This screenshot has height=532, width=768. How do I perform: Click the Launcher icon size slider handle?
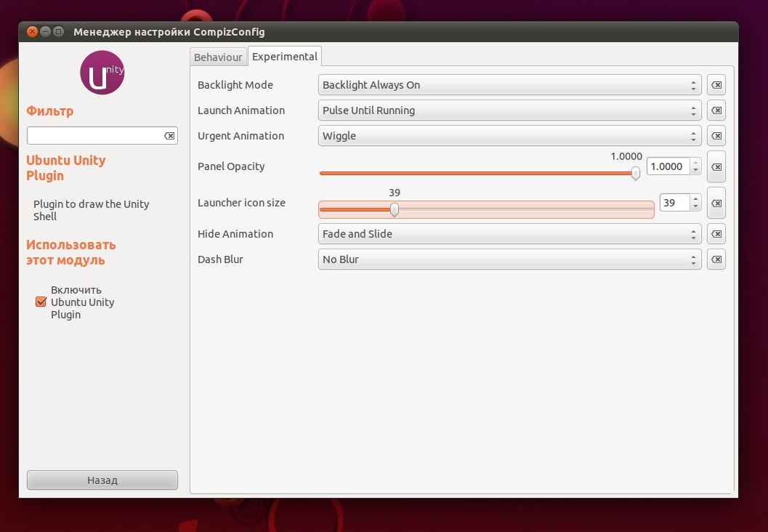pos(395,209)
